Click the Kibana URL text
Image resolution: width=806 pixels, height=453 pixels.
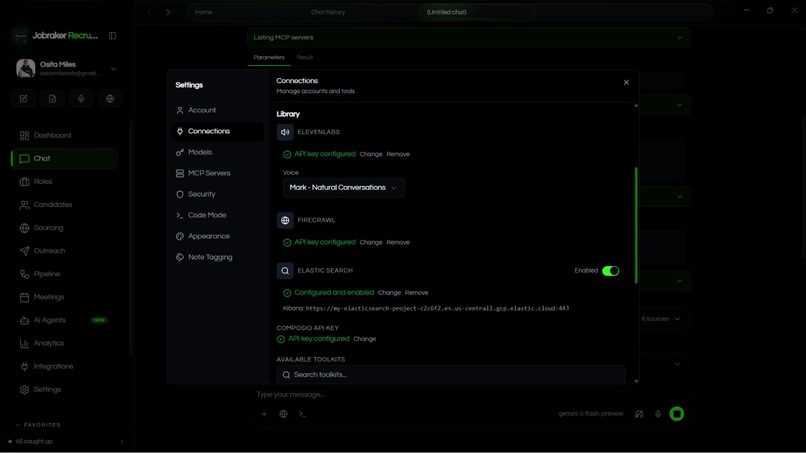[x=437, y=309]
